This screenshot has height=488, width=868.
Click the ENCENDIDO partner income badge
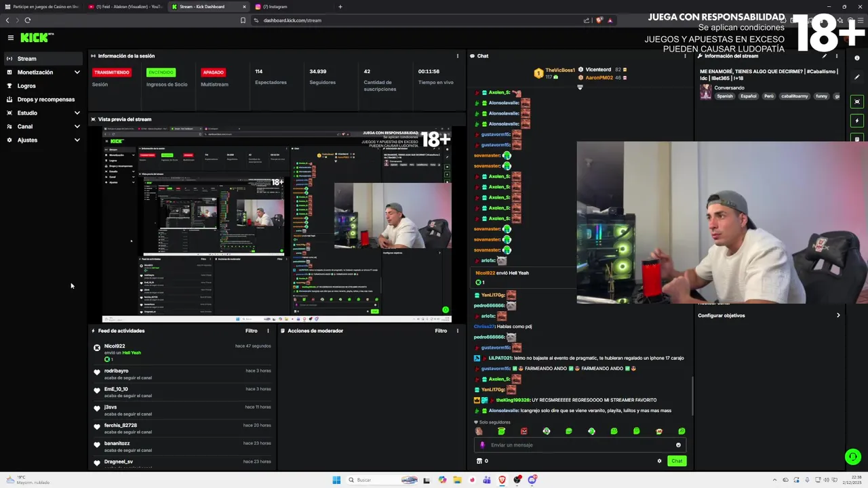[x=161, y=73]
